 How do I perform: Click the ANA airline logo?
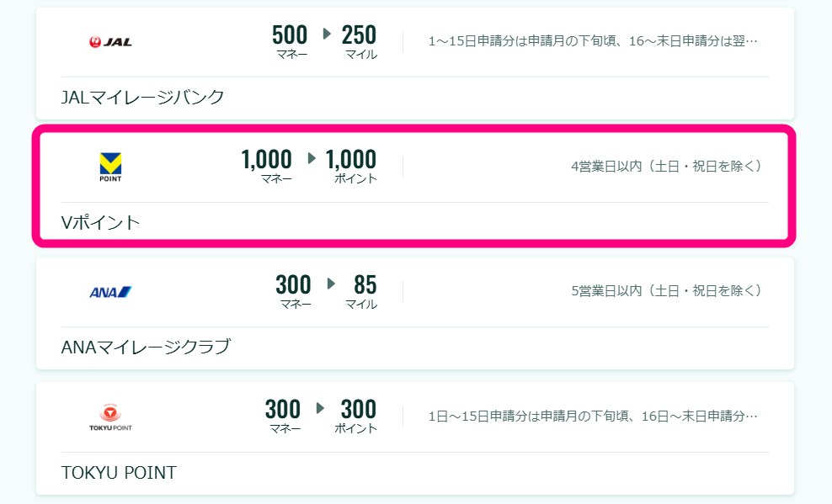[110, 292]
